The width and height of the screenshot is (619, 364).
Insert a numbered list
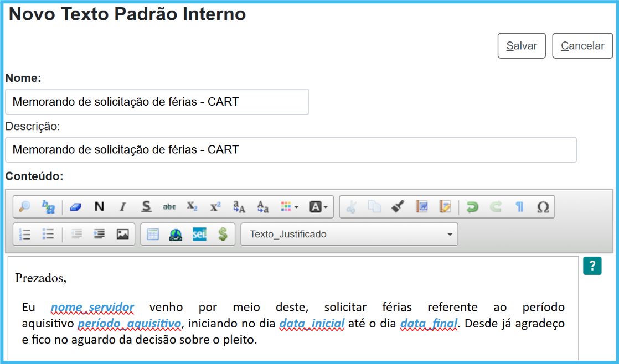point(25,234)
